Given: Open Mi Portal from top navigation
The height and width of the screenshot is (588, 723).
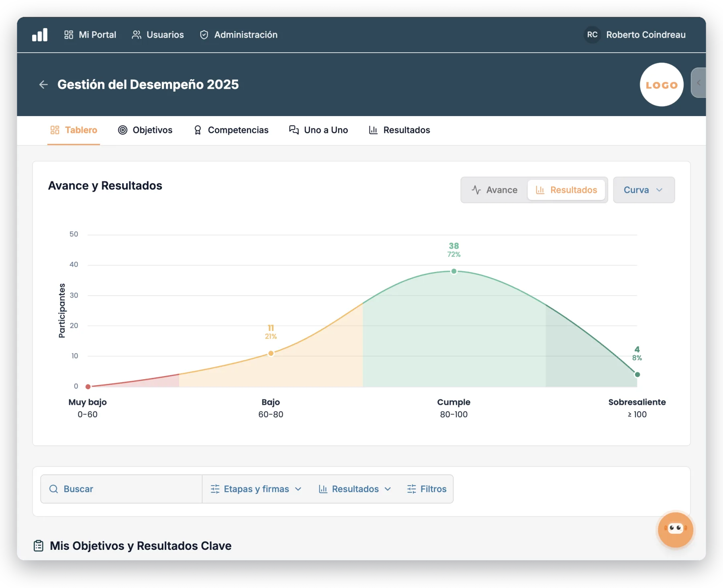Looking at the screenshot, I should (x=90, y=35).
